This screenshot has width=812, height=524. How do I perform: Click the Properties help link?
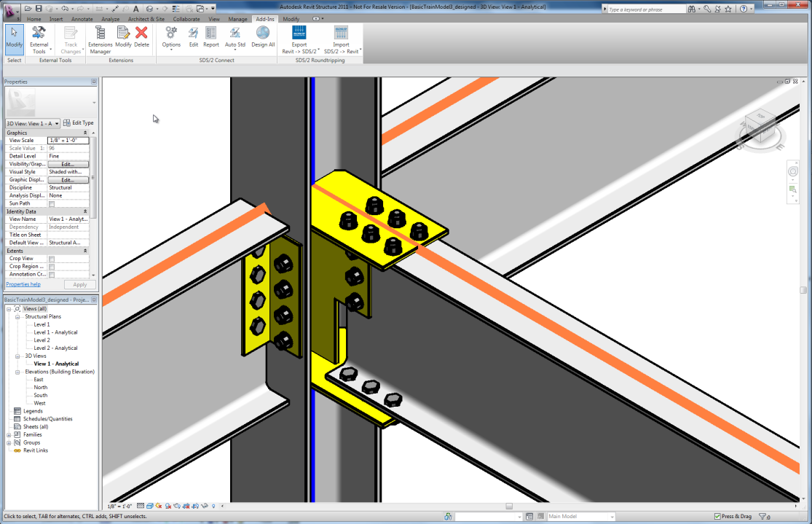[23, 284]
